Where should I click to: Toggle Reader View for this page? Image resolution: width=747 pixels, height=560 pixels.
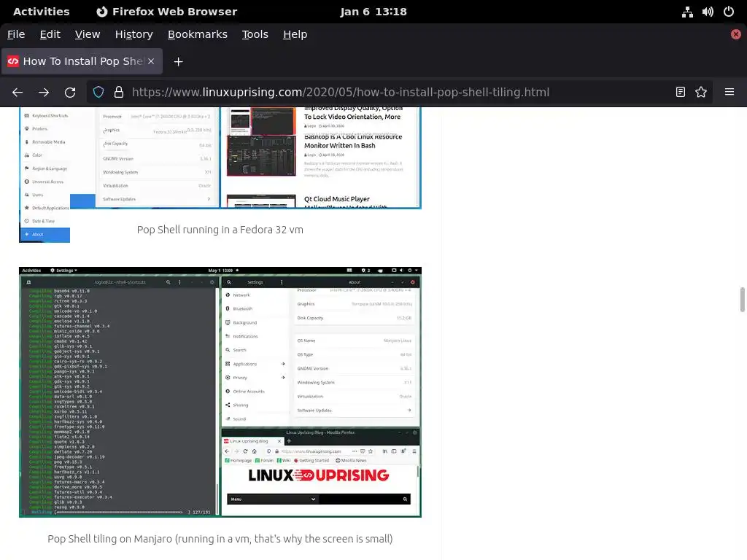pos(681,92)
